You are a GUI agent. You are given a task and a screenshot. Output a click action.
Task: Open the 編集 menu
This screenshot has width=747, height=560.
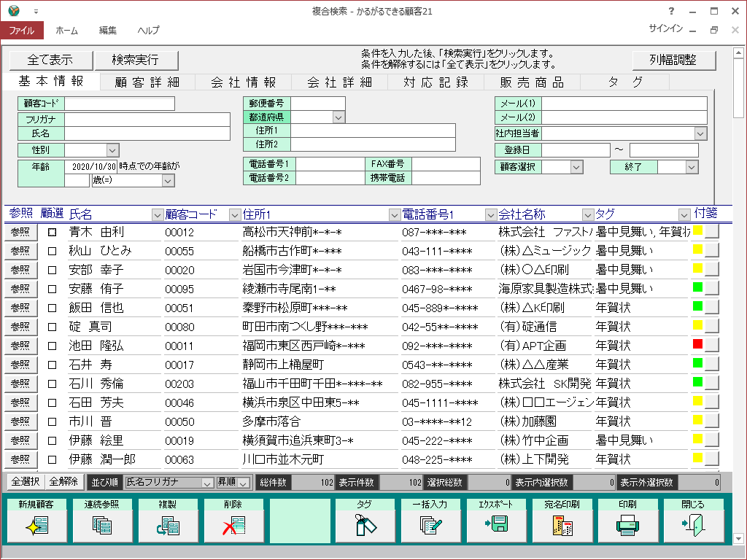pyautogui.click(x=108, y=31)
